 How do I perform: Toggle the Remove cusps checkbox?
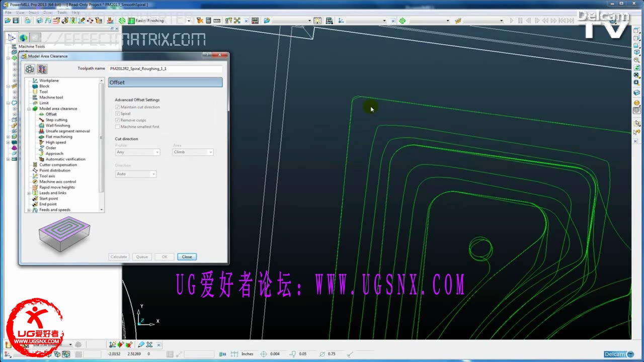117,120
